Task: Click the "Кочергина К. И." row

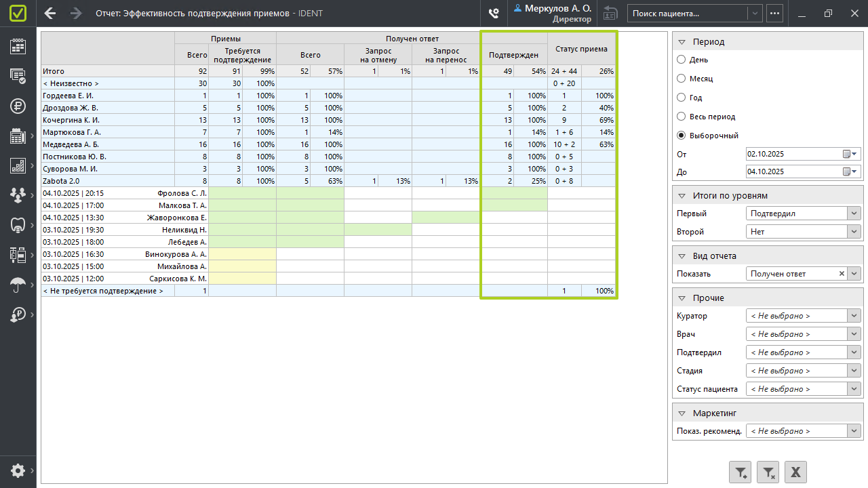Action: tap(71, 120)
